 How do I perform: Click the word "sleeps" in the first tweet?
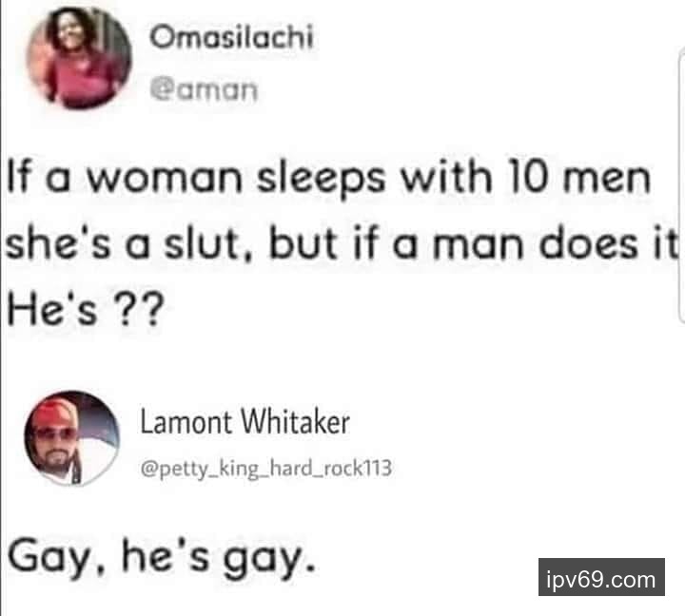322,181
